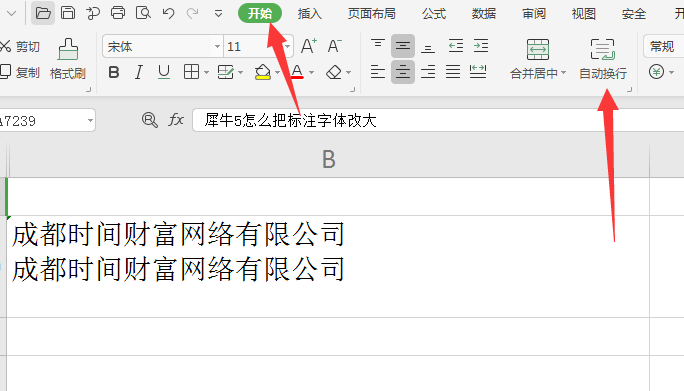The height and width of the screenshot is (391, 684).
Task: Toggle Italic formatting
Action: point(139,72)
